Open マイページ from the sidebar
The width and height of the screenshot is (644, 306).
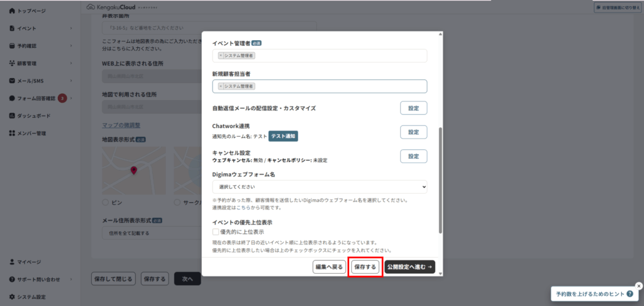[29, 262]
